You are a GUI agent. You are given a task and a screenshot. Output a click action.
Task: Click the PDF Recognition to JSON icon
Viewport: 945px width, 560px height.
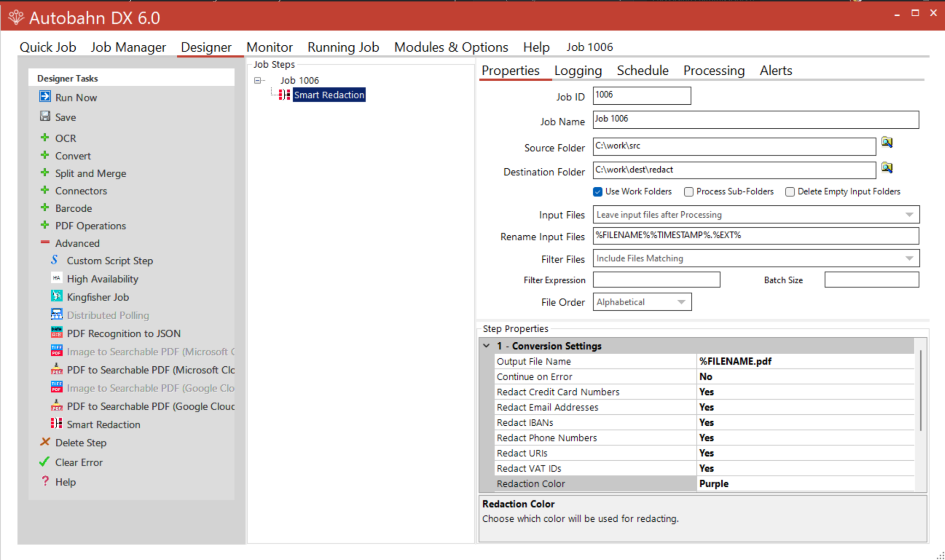pos(56,332)
